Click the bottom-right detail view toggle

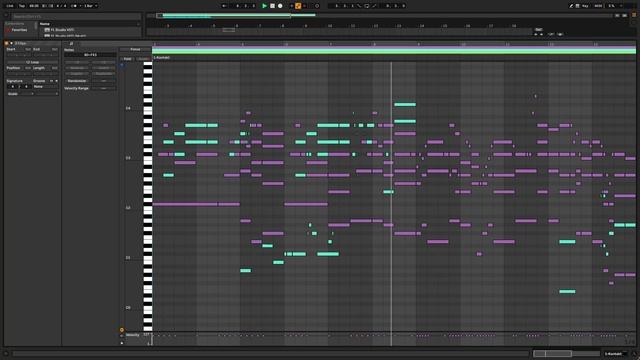tap(634, 354)
